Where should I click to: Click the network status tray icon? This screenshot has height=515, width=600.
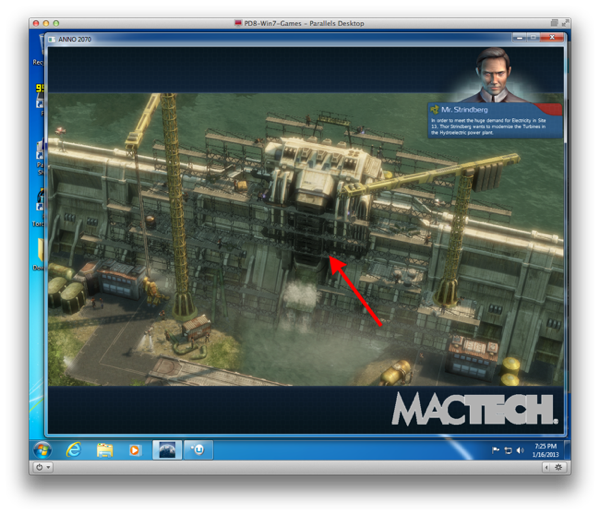click(x=508, y=450)
